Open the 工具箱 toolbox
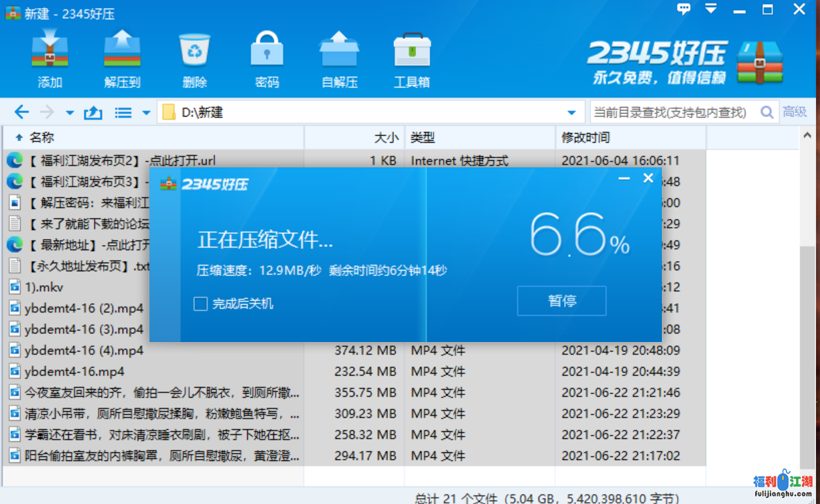This screenshot has height=504, width=820. [x=411, y=51]
